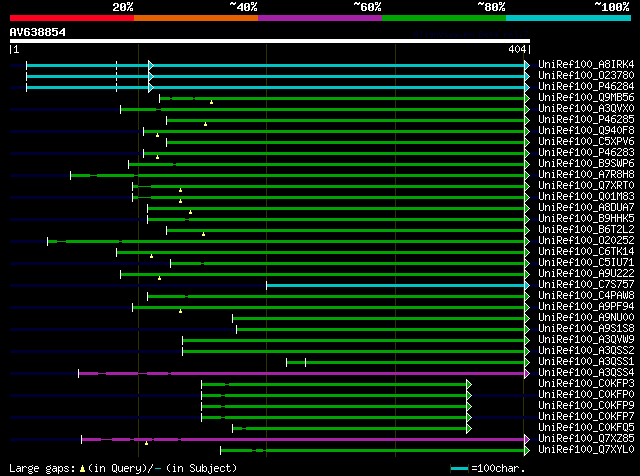Select the UniRef100_A9U222 hit name
The height and width of the screenshot is (476, 640).
(586, 274)
